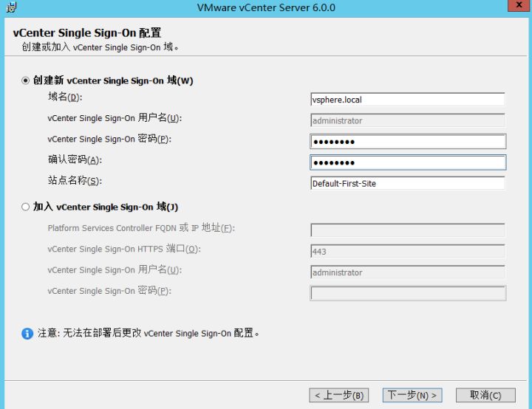Screen dimensions: 532x409
Task: Click the heading vCenter Single Sign-On 配置
Action: point(87,33)
